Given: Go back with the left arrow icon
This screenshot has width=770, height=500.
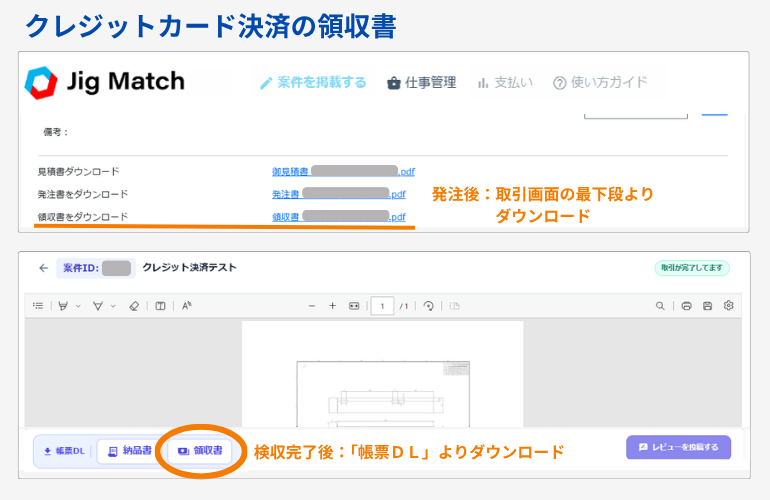Looking at the screenshot, I should (x=44, y=268).
